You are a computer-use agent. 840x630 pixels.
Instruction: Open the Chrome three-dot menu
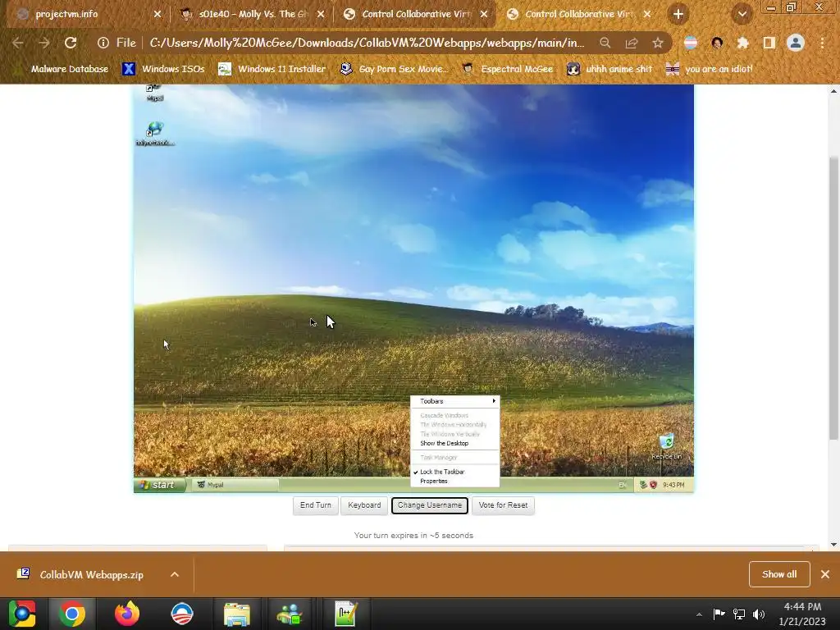tap(822, 43)
